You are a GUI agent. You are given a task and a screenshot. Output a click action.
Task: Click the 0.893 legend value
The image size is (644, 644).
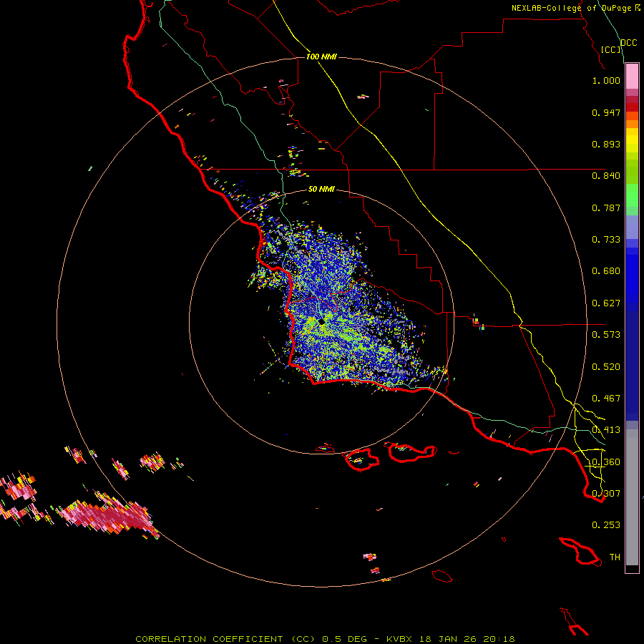(x=606, y=144)
